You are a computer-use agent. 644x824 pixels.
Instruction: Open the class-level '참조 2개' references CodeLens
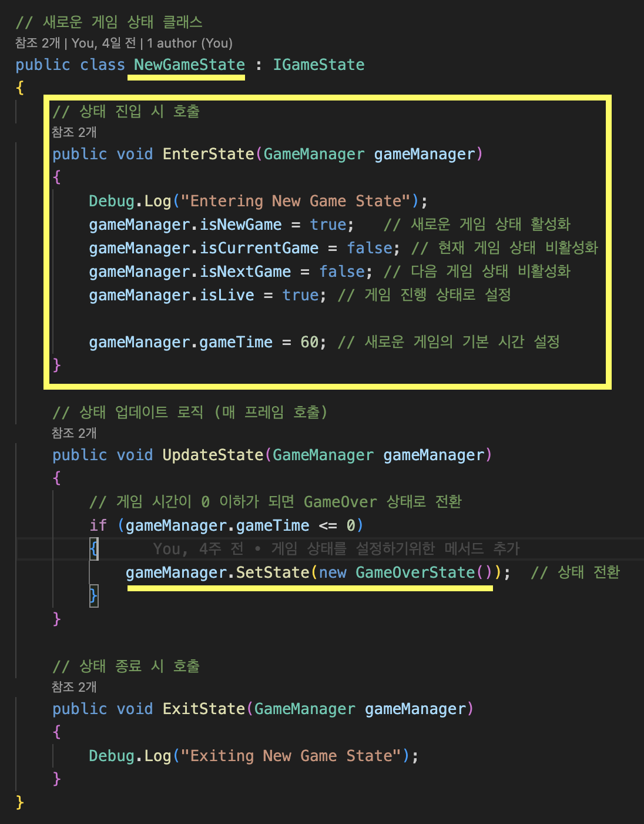point(38,43)
